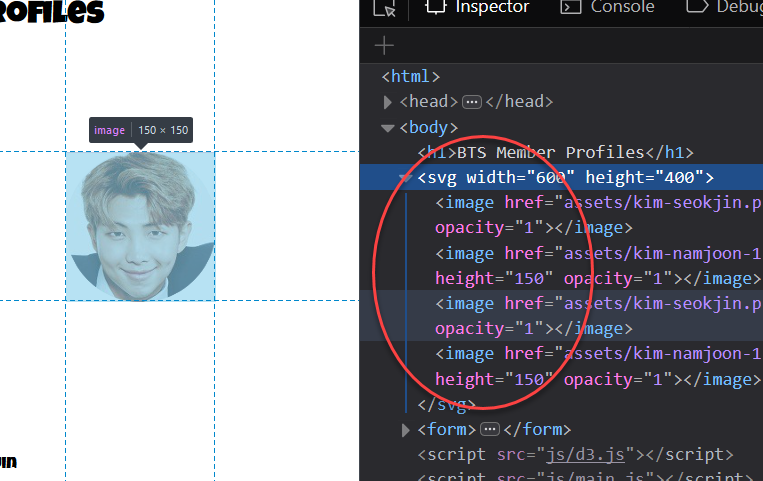Click the ellipsis badge inside head tag
The width and height of the screenshot is (763, 481).
472,102
